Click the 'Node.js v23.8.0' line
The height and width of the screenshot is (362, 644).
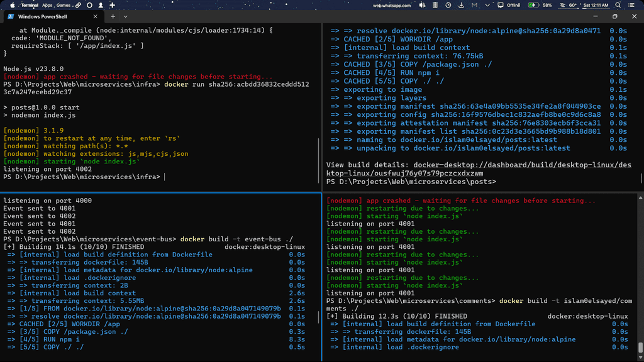[x=33, y=69]
